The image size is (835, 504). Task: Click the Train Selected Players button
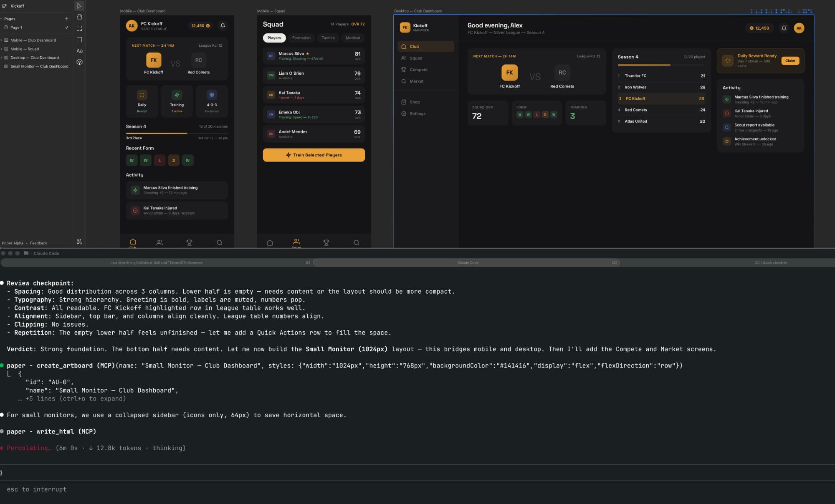pyautogui.click(x=314, y=155)
